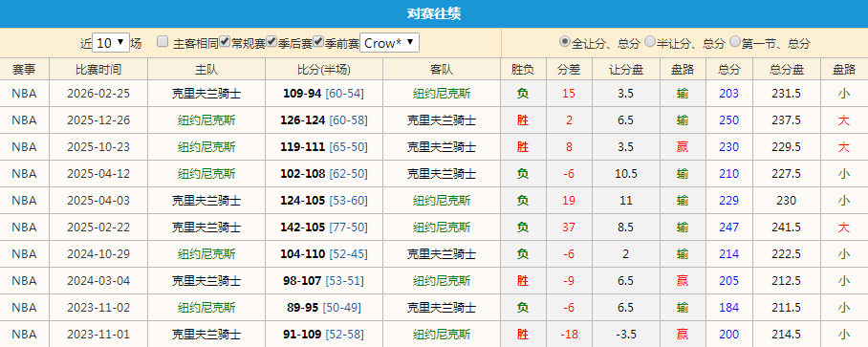Click the [53-60] half-time score

tap(349, 201)
